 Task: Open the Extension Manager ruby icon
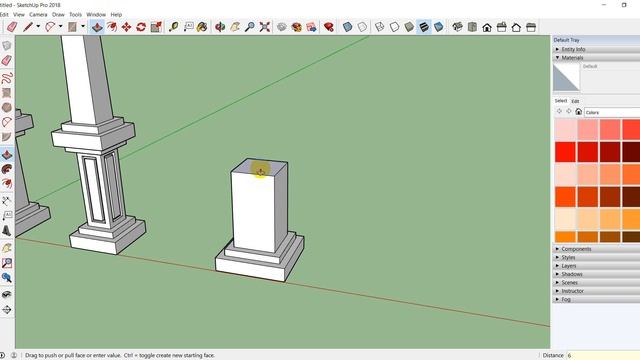[x=329, y=27]
